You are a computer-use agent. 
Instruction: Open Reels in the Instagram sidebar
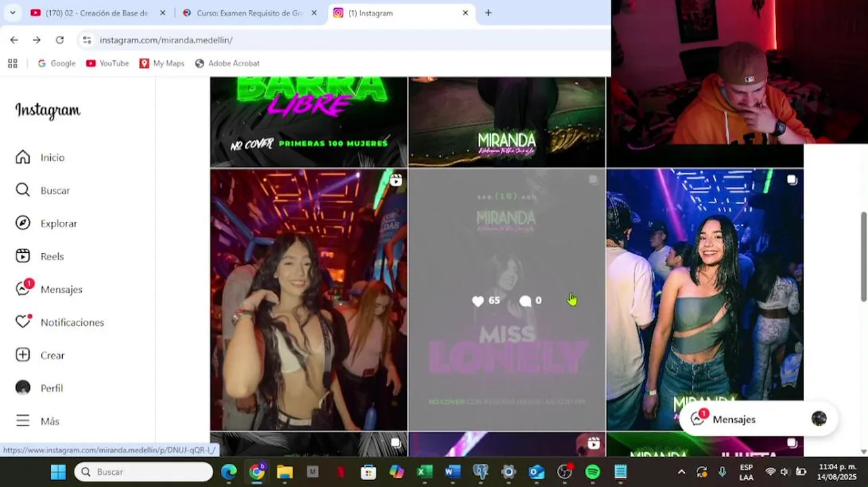pos(39,256)
